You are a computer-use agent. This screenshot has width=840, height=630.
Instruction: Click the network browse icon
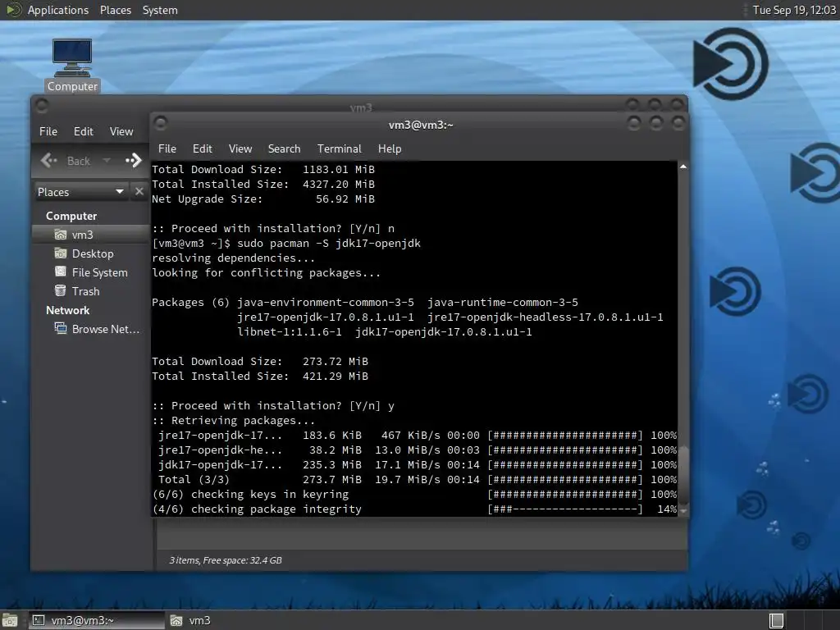click(61, 328)
